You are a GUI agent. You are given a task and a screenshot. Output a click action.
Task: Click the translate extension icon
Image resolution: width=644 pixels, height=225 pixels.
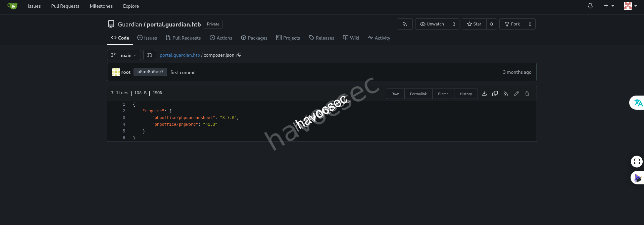pyautogui.click(x=637, y=103)
